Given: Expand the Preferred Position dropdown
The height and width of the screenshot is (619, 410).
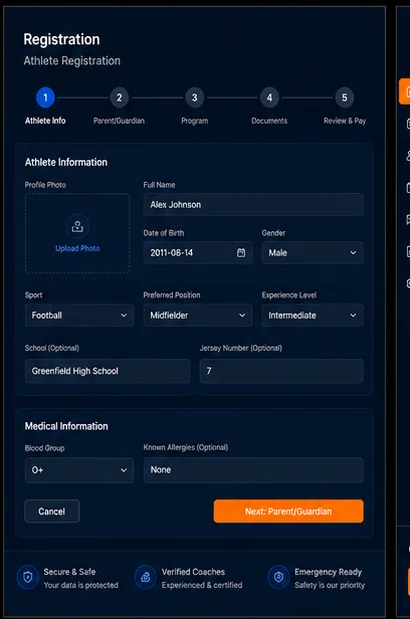Looking at the screenshot, I should pos(198,315).
